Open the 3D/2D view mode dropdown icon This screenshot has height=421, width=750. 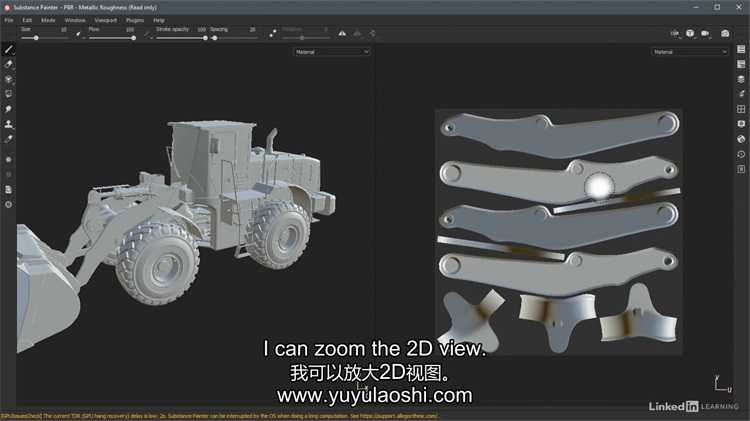tap(675, 33)
